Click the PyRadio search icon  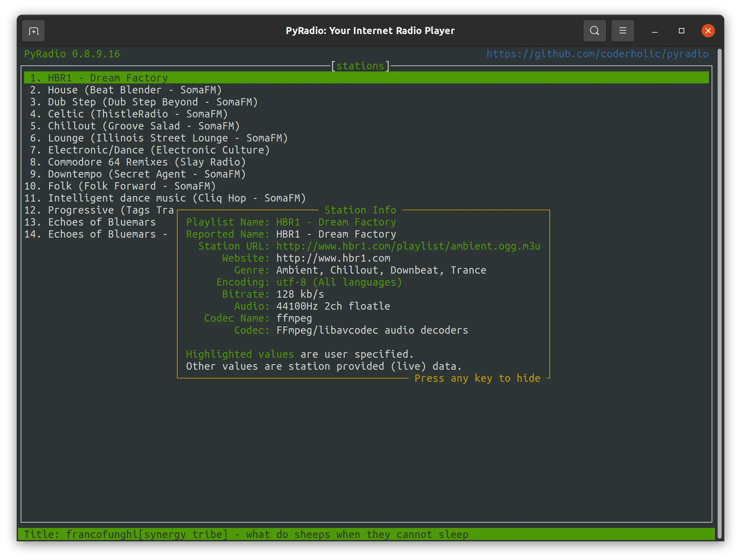tap(594, 31)
